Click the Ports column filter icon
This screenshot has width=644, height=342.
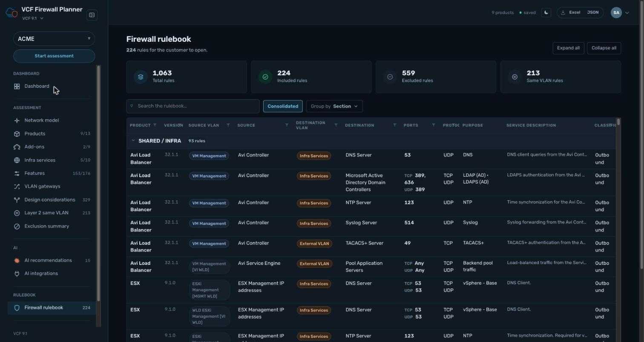tap(434, 125)
